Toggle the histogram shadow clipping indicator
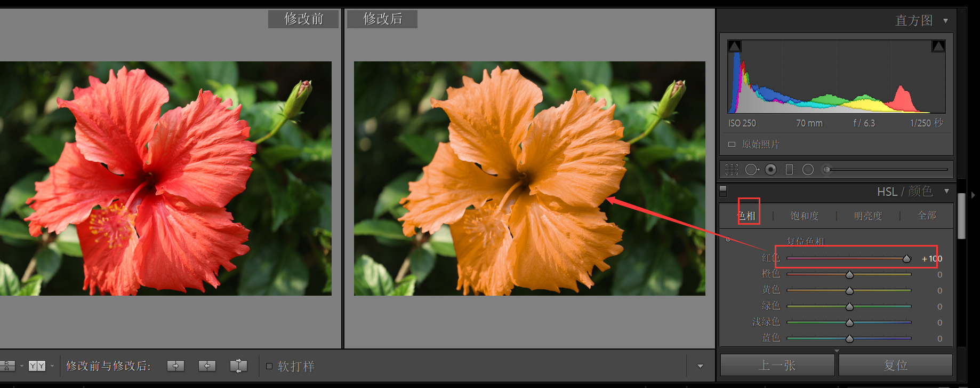Viewport: 980px width, 388px height. pyautogui.click(x=734, y=46)
